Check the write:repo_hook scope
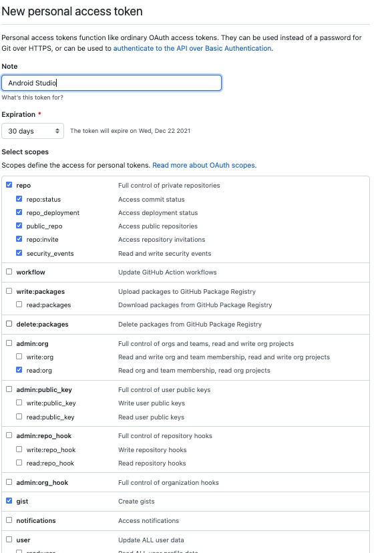Image resolution: width=392 pixels, height=553 pixels. (x=19, y=449)
